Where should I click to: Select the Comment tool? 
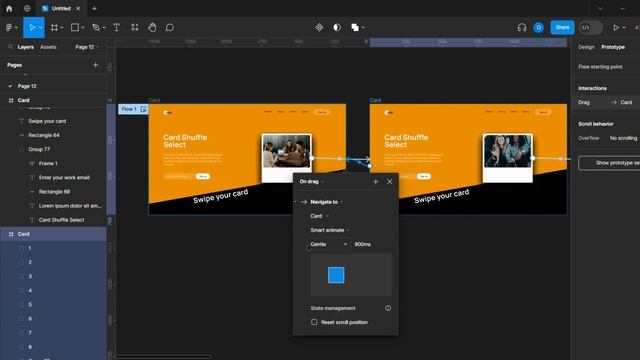pos(170,27)
